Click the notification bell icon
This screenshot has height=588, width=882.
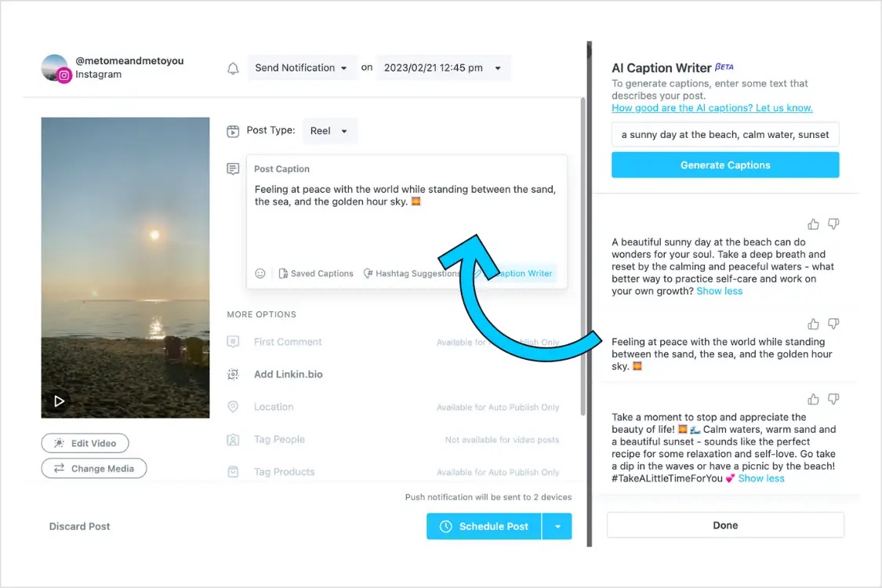pos(233,68)
